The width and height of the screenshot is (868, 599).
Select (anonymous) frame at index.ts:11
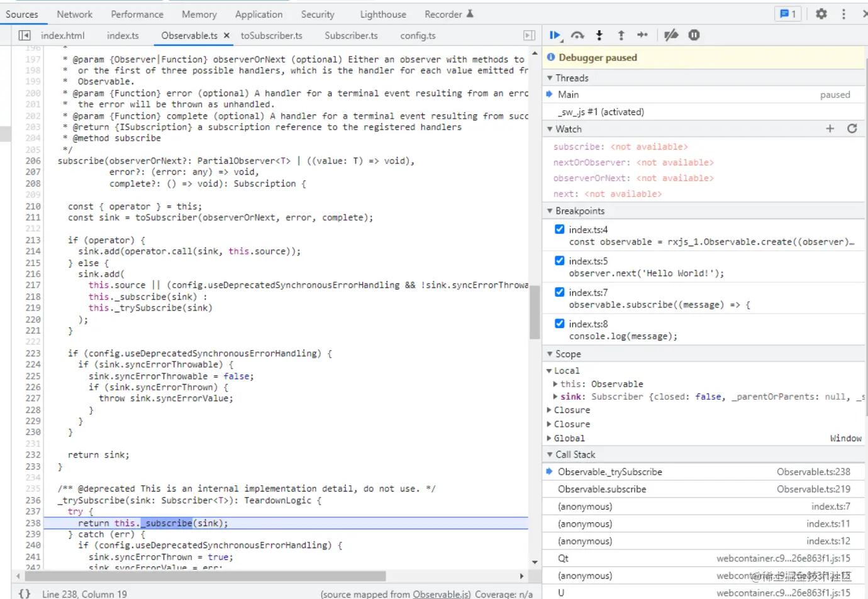point(703,524)
